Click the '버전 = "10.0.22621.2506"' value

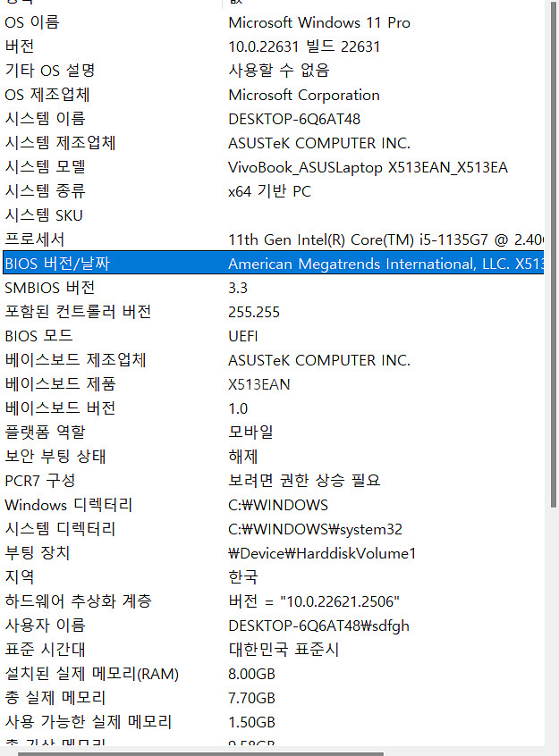click(x=314, y=601)
